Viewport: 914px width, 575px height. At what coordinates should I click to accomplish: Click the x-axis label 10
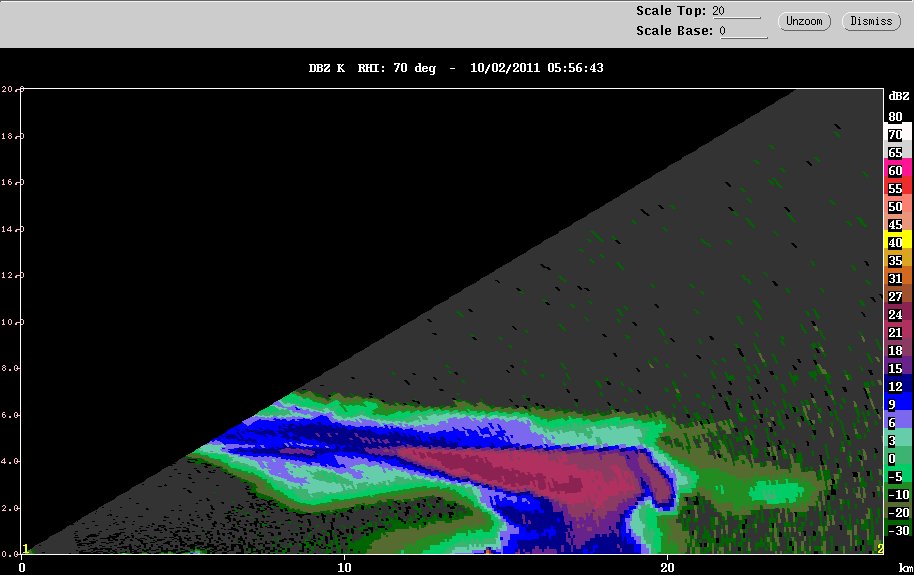coord(344,567)
